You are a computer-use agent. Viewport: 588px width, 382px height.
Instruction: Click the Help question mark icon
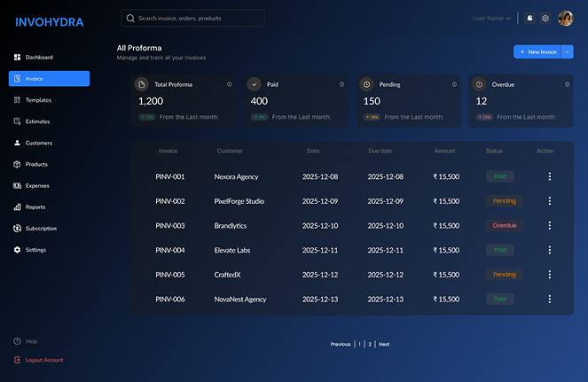point(17,341)
